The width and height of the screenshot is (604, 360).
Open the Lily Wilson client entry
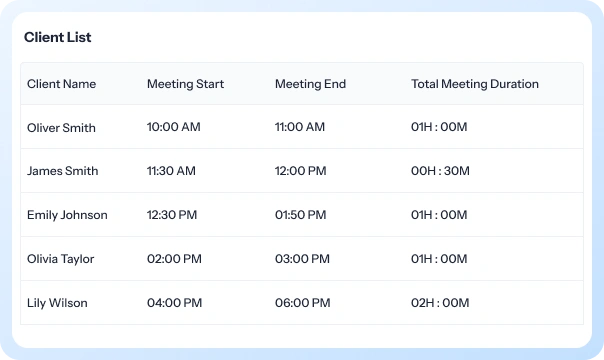pos(57,303)
